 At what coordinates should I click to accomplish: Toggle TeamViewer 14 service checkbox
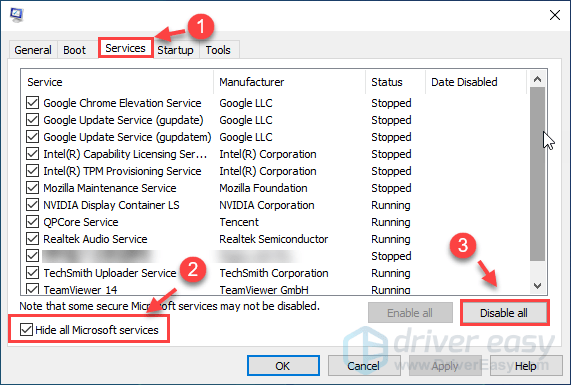[32, 289]
